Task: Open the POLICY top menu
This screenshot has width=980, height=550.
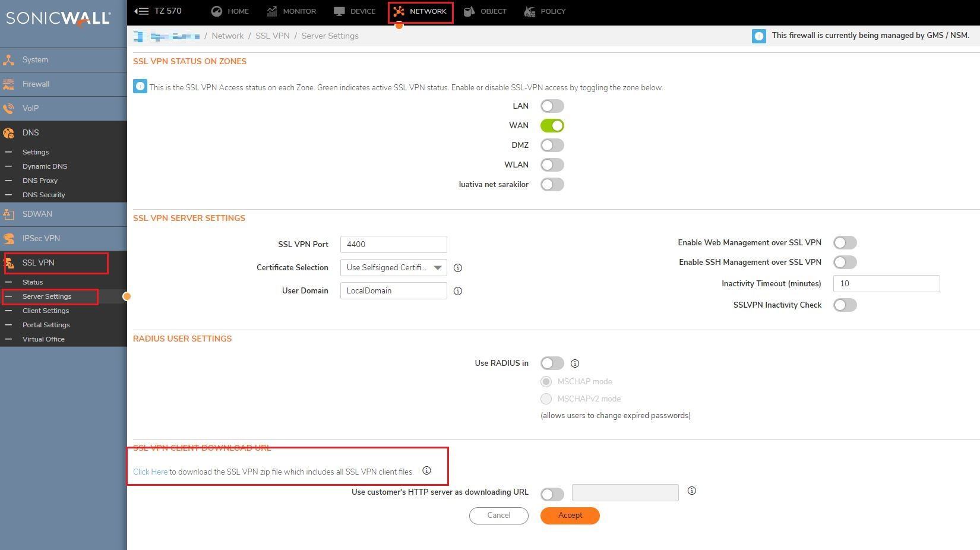Action: (x=545, y=11)
